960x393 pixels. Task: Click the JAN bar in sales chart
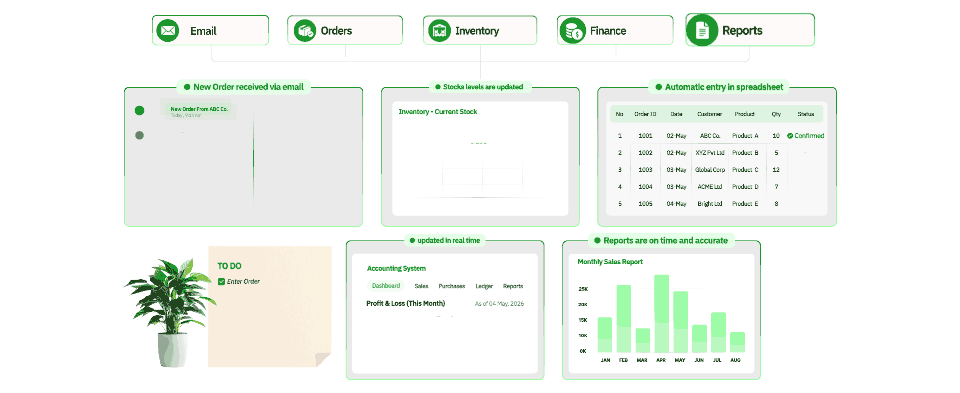605,334
